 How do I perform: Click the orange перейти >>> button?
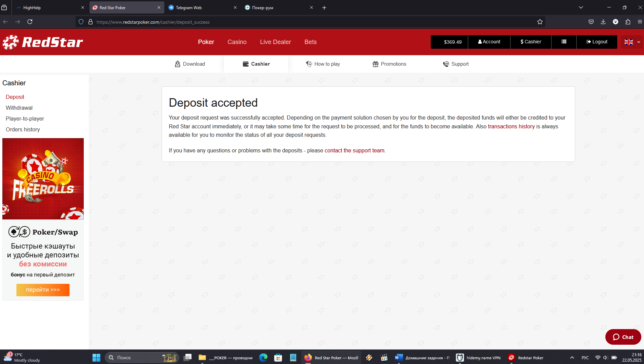(43, 290)
